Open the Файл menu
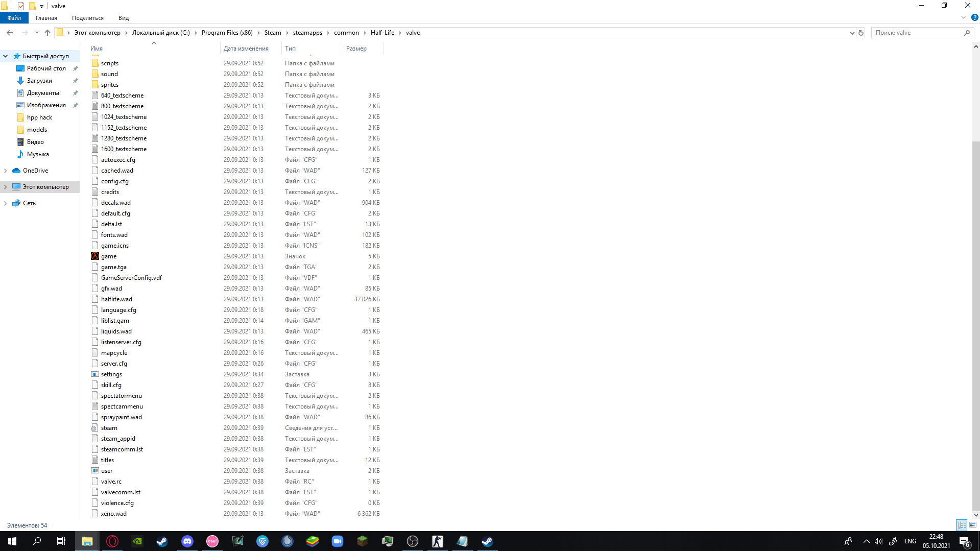This screenshot has height=551, width=980. [x=14, y=18]
